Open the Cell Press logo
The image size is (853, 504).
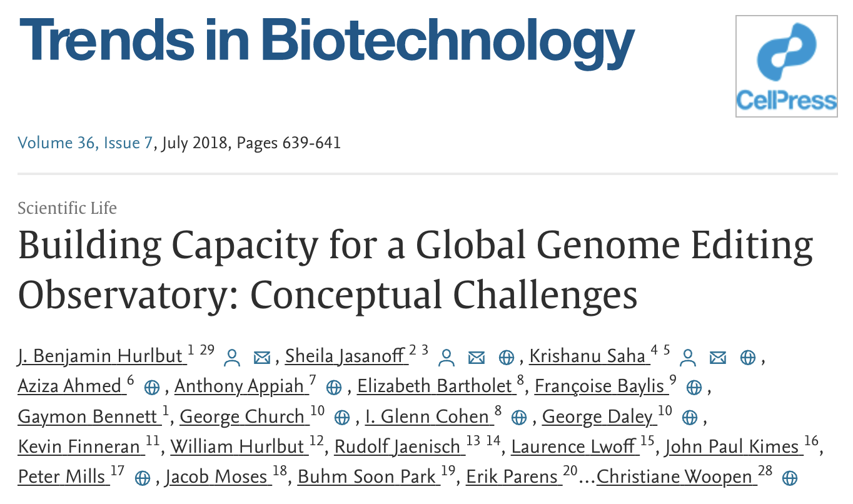(x=786, y=66)
